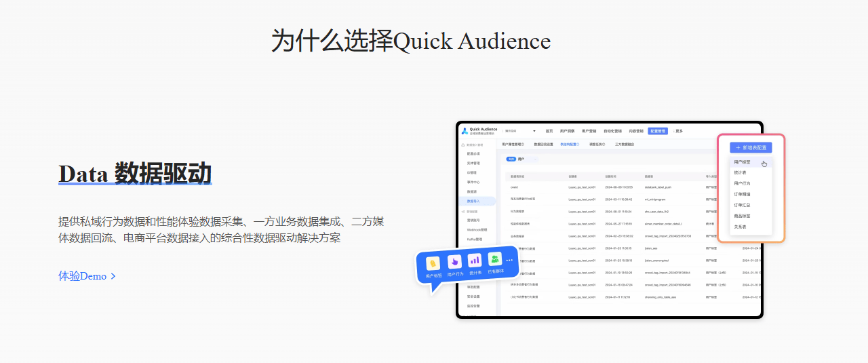
Task: Open 事件中心 in the left sidebar
Action: pyautogui.click(x=473, y=182)
